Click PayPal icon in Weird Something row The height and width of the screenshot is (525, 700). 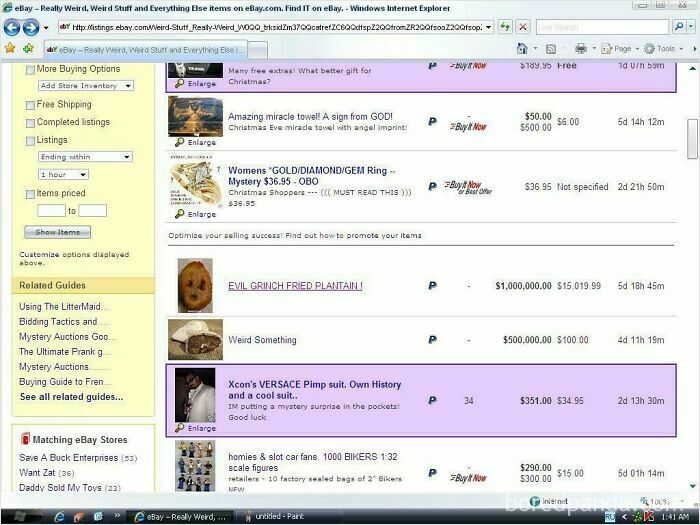[x=432, y=340]
